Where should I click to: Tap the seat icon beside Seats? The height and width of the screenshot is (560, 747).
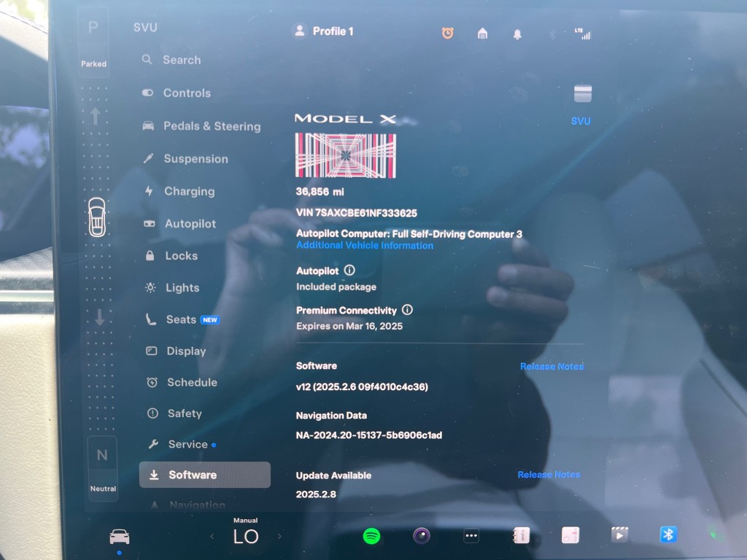pos(150,319)
